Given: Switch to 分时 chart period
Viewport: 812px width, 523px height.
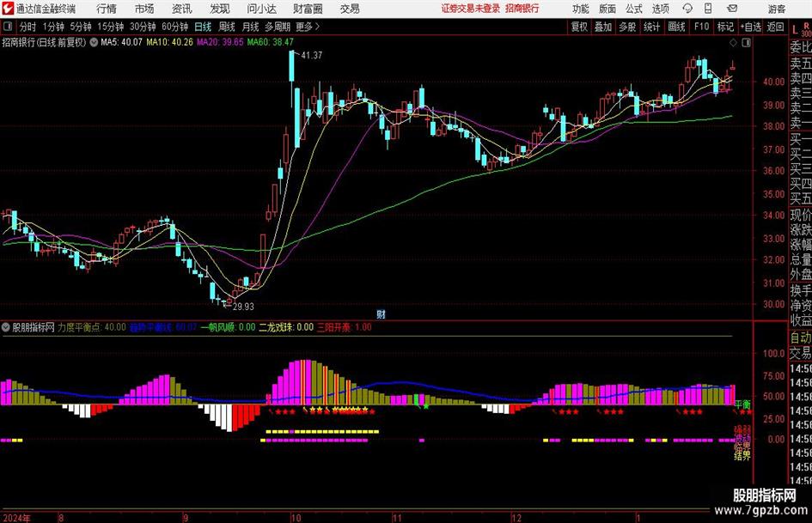Looking at the screenshot, I should tap(27, 27).
